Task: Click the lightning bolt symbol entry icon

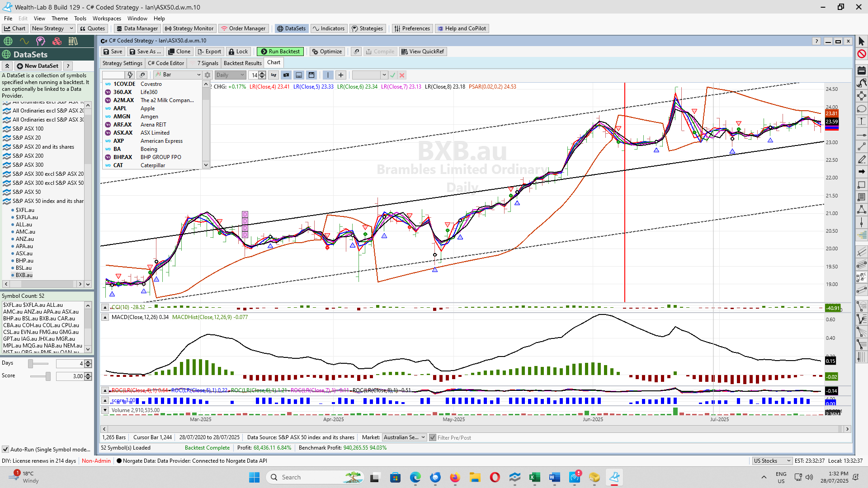Action: [x=130, y=75]
